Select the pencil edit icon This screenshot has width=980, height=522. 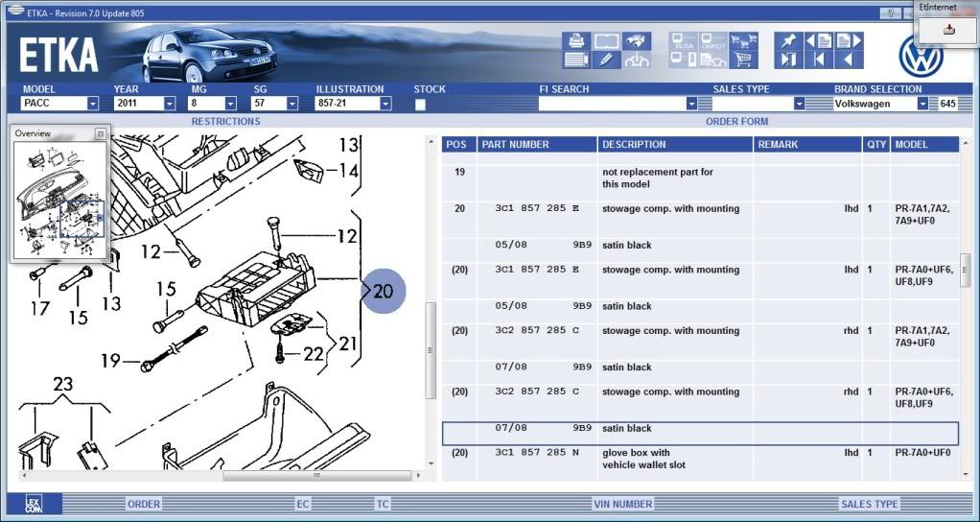point(606,60)
